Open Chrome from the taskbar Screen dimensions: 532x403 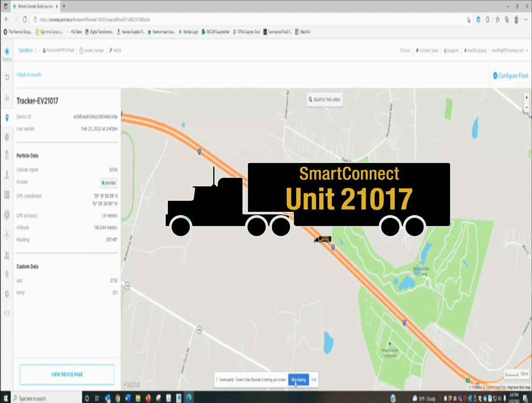pyautogui.click(x=117, y=398)
